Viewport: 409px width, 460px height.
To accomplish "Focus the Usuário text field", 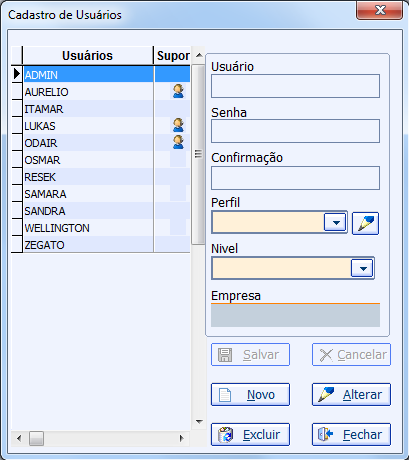I will (295, 86).
